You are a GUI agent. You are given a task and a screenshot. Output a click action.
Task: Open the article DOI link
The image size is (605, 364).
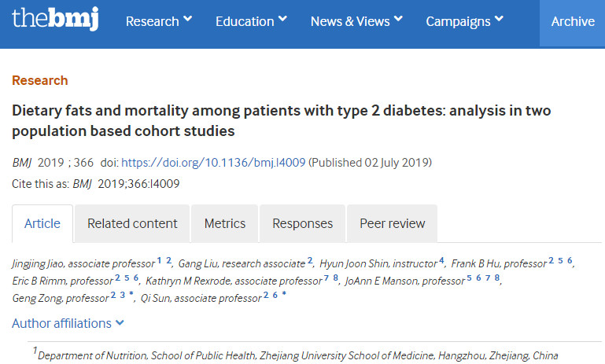click(213, 163)
